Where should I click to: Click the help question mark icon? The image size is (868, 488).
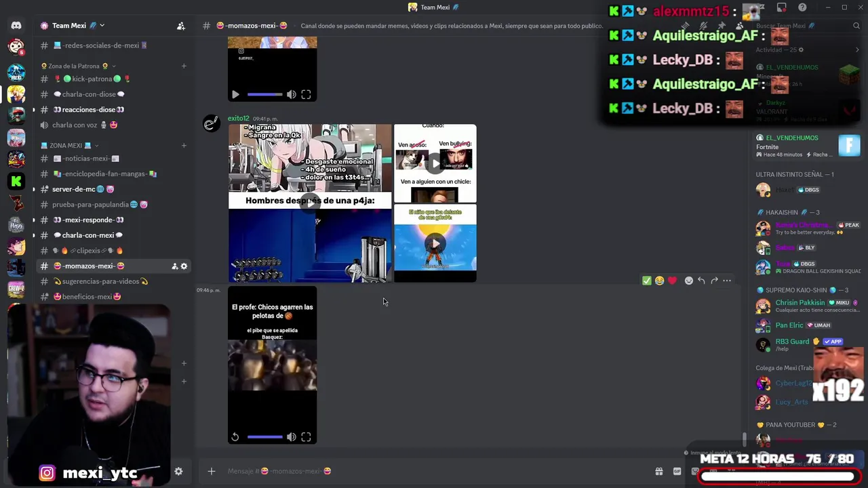tap(802, 7)
